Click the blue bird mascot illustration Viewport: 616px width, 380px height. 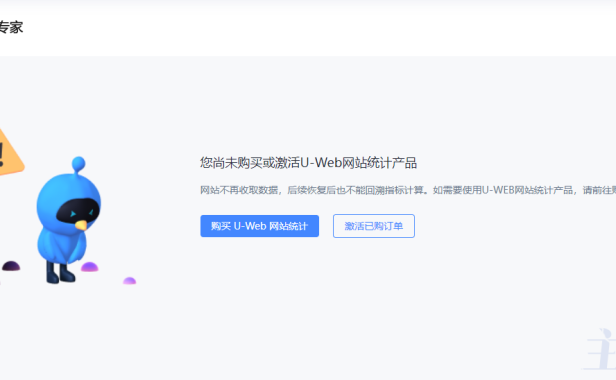[68, 220]
